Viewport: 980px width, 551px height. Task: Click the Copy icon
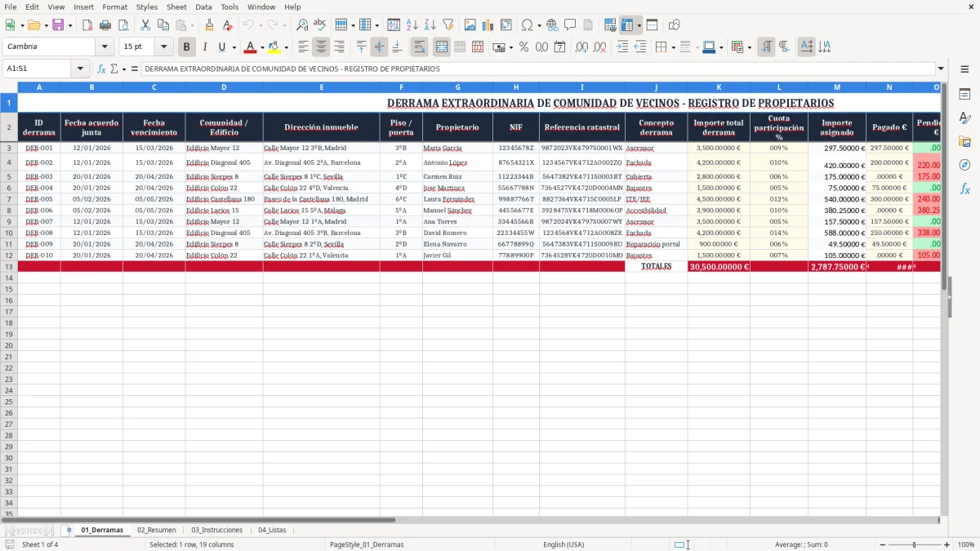[163, 25]
